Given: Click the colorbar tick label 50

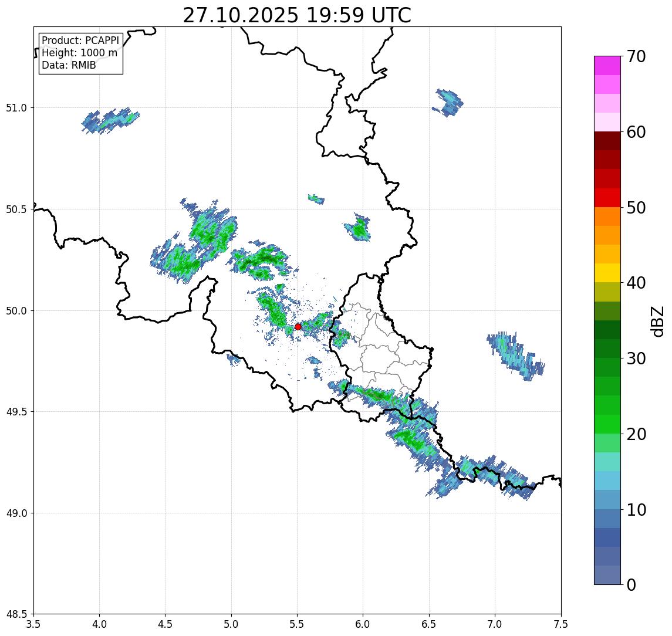Looking at the screenshot, I should [x=636, y=208].
